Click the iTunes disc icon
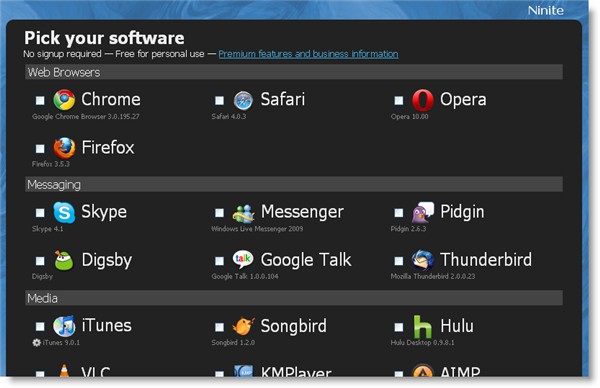The image size is (600, 388). [64, 326]
